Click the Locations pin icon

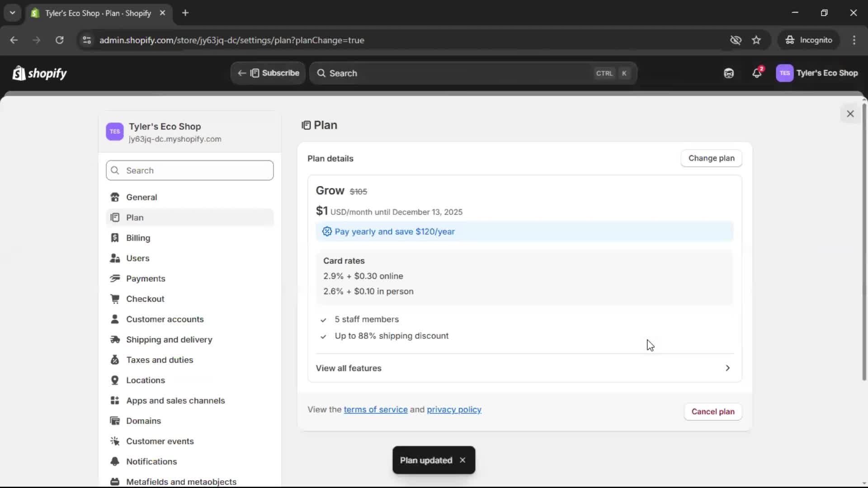[x=115, y=380]
